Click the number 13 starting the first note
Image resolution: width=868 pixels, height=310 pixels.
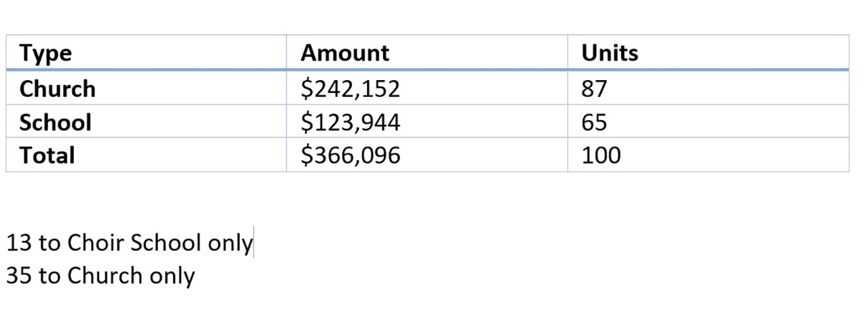18,243
